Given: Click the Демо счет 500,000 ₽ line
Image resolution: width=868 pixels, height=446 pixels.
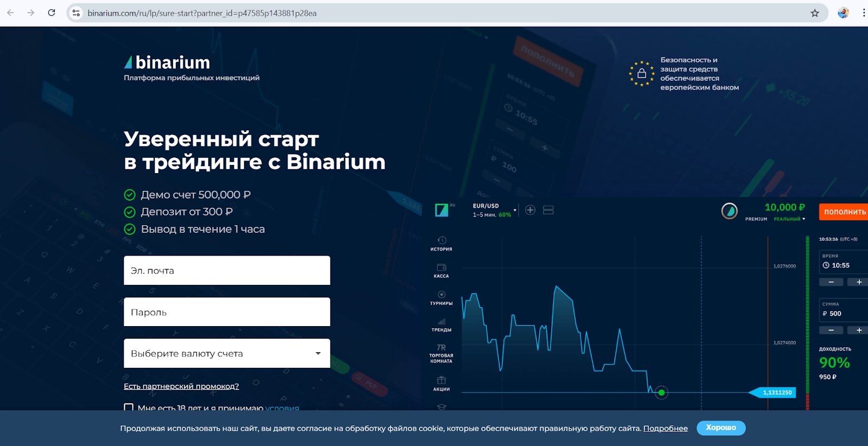Looking at the screenshot, I should click(188, 194).
